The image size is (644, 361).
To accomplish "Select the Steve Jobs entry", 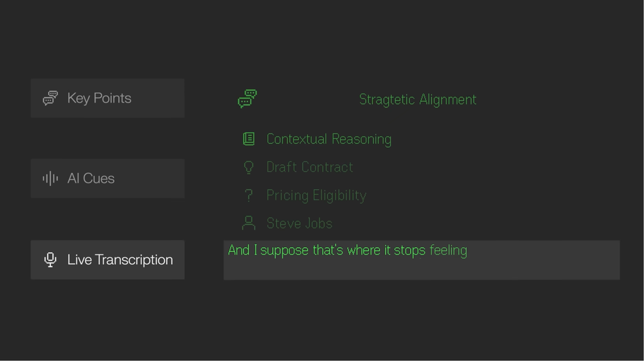I will click(299, 223).
